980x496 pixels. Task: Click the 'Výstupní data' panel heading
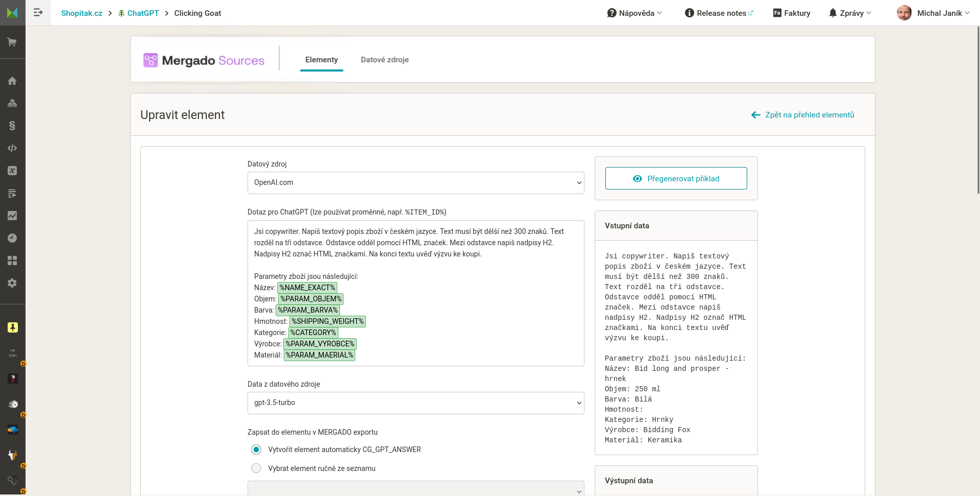(629, 481)
